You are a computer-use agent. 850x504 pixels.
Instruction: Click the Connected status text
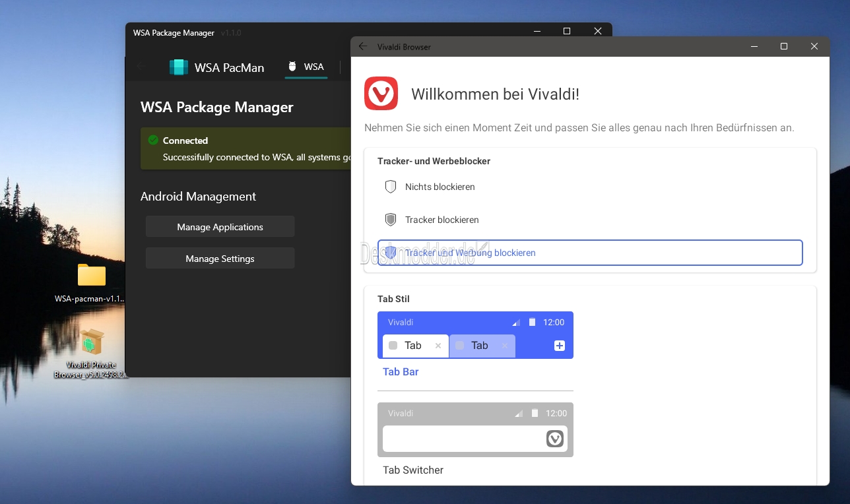pyautogui.click(x=185, y=141)
